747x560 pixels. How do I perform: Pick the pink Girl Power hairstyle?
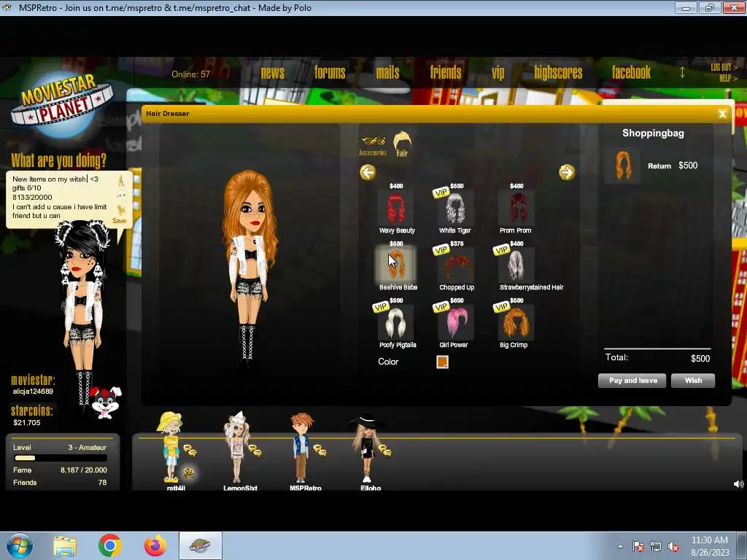[455, 322]
